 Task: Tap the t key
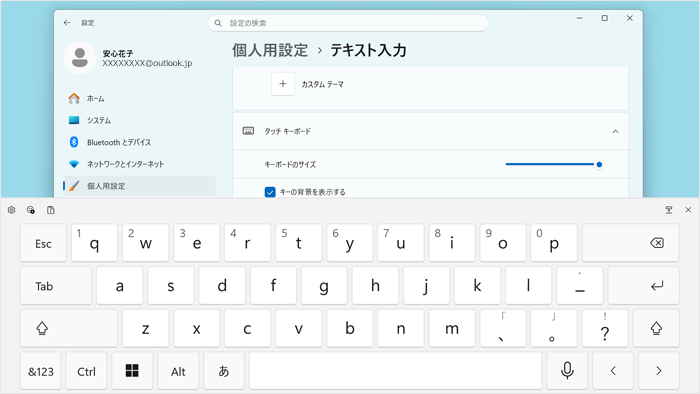298,243
